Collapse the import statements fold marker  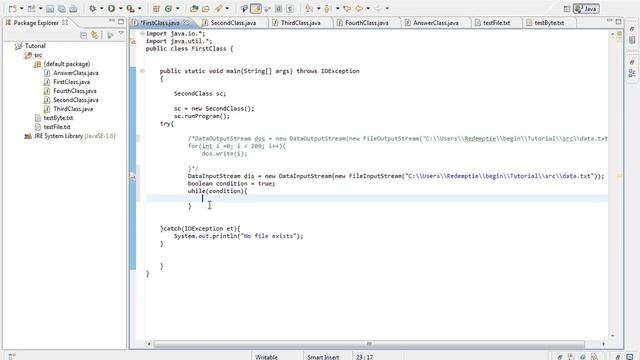tap(142, 33)
